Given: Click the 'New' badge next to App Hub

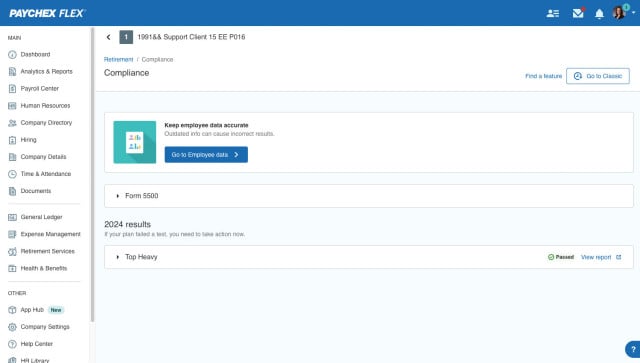Looking at the screenshot, I should point(56,310).
